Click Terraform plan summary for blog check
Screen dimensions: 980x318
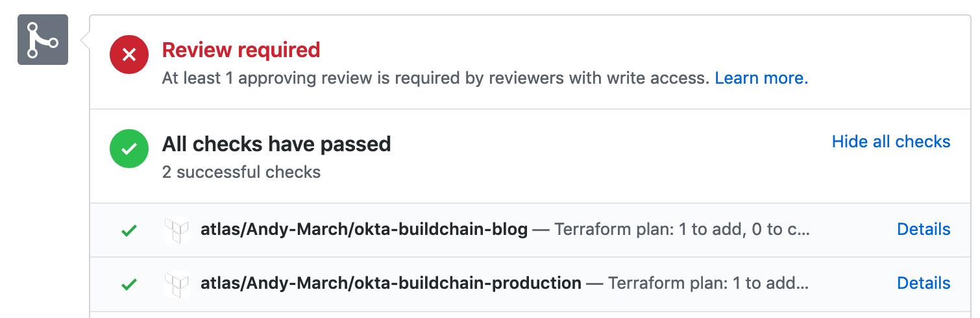681,230
